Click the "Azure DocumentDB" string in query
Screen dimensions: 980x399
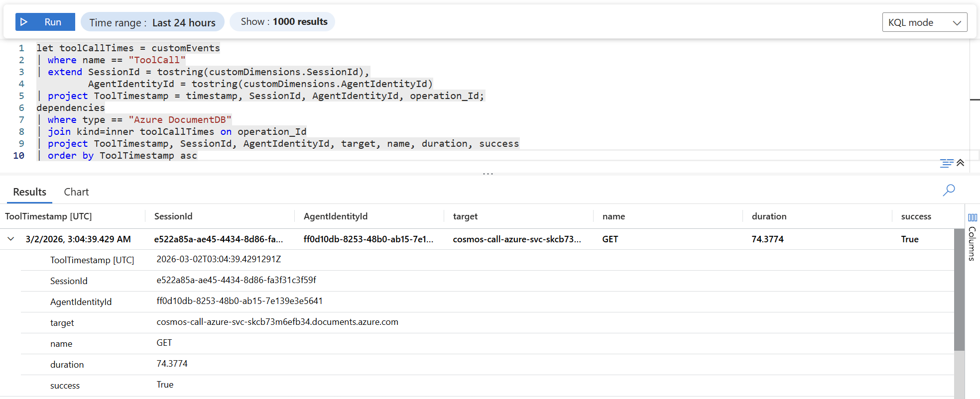click(x=180, y=120)
